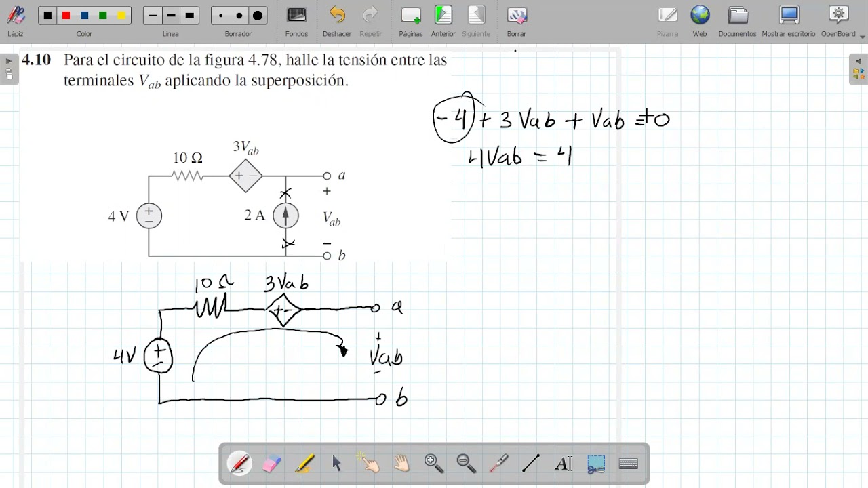This screenshot has width=868, height=488.
Task: Pick the yellow pen color
Action: point(121,16)
